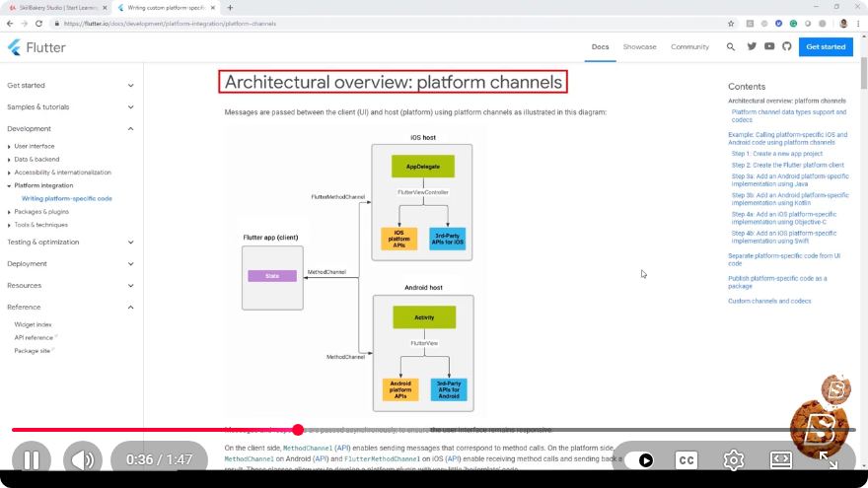This screenshot has height=488, width=868.
Task: Open the green Grammarly extension icon
Action: coord(793,24)
